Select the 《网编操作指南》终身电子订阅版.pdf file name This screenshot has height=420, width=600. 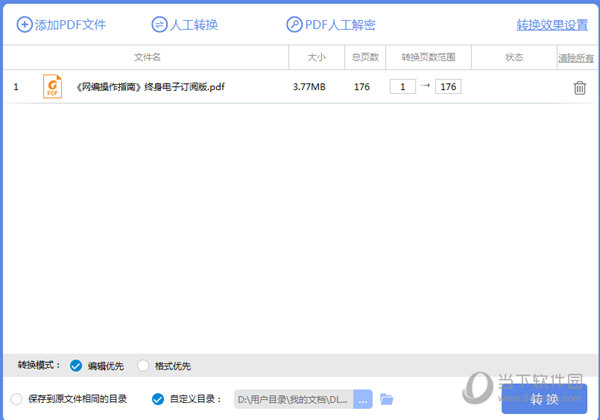pos(150,87)
